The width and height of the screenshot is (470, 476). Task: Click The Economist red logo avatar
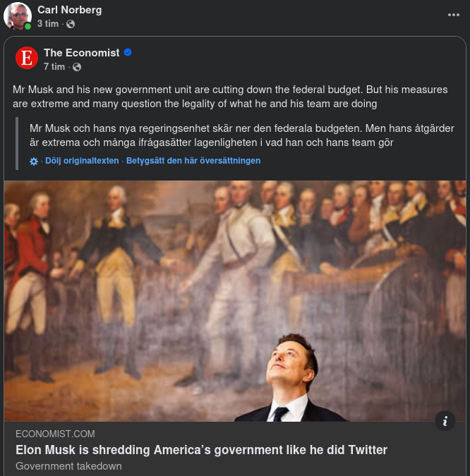[27, 59]
